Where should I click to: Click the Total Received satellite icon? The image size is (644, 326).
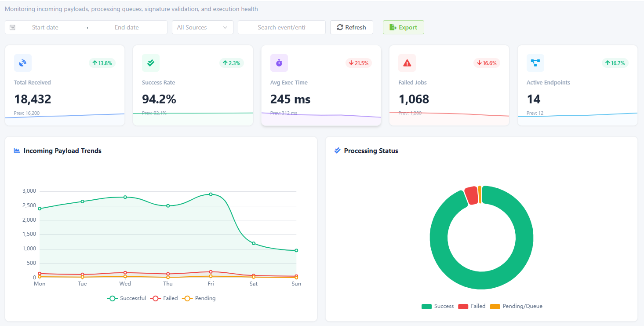(23, 63)
